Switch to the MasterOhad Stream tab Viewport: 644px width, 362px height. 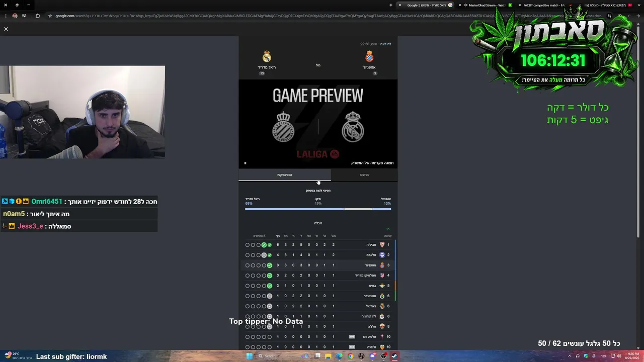(487, 5)
